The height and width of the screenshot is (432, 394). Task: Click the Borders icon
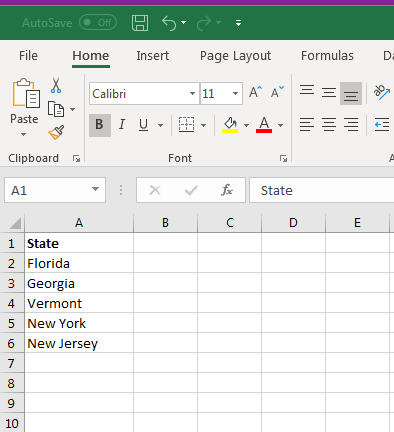(186, 125)
